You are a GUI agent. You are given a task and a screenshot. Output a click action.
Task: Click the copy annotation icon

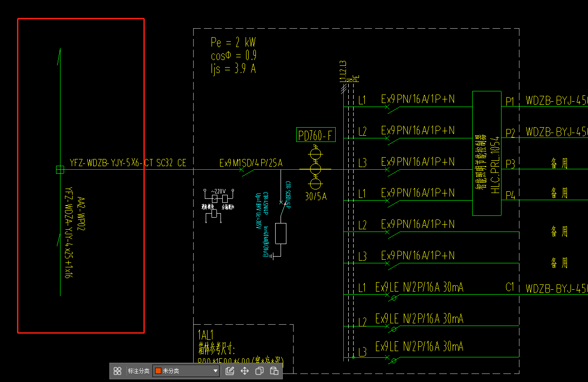[259, 371]
